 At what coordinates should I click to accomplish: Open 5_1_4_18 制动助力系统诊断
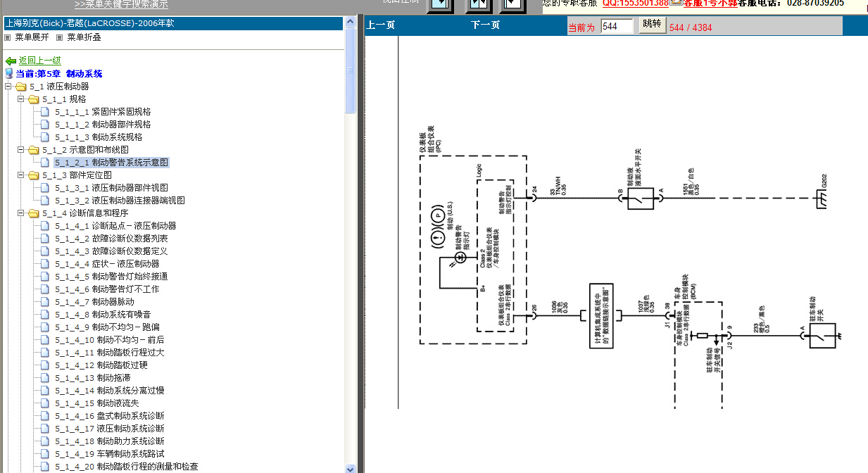[110, 441]
